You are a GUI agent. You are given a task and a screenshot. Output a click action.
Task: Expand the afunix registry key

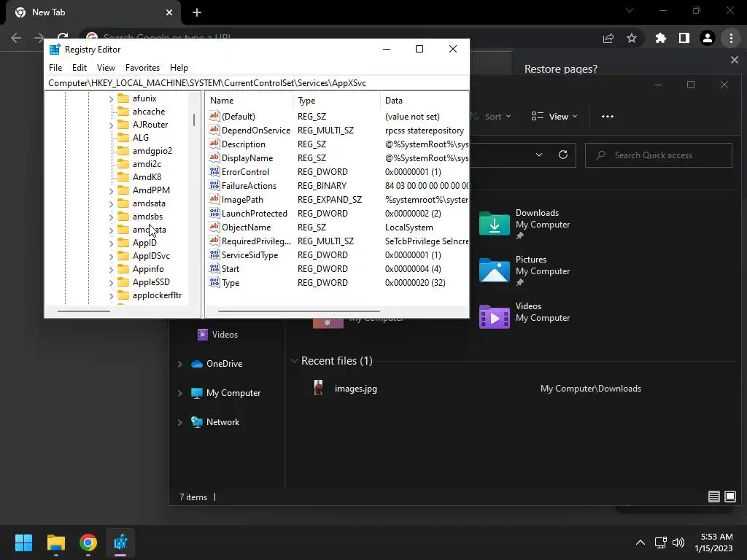(111, 98)
